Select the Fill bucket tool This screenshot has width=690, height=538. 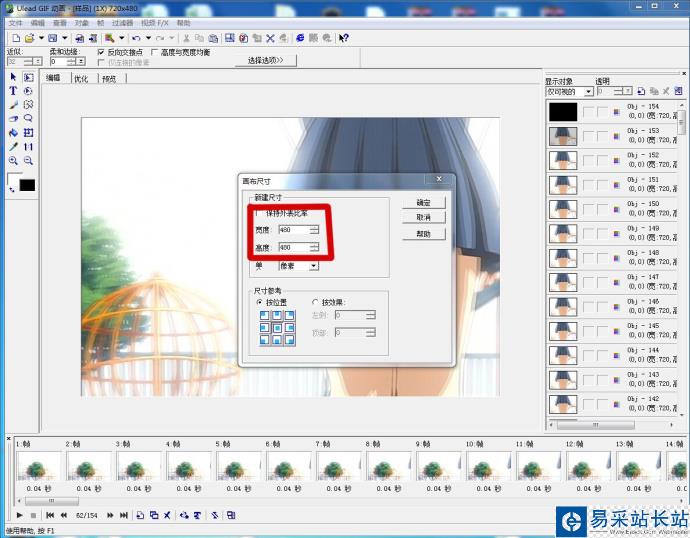13,132
